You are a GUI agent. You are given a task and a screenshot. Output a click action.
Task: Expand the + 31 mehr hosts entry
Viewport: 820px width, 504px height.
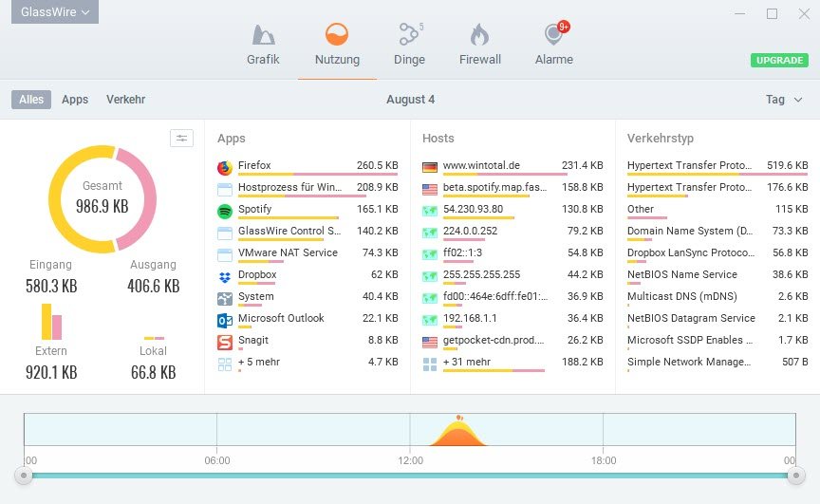coord(512,364)
